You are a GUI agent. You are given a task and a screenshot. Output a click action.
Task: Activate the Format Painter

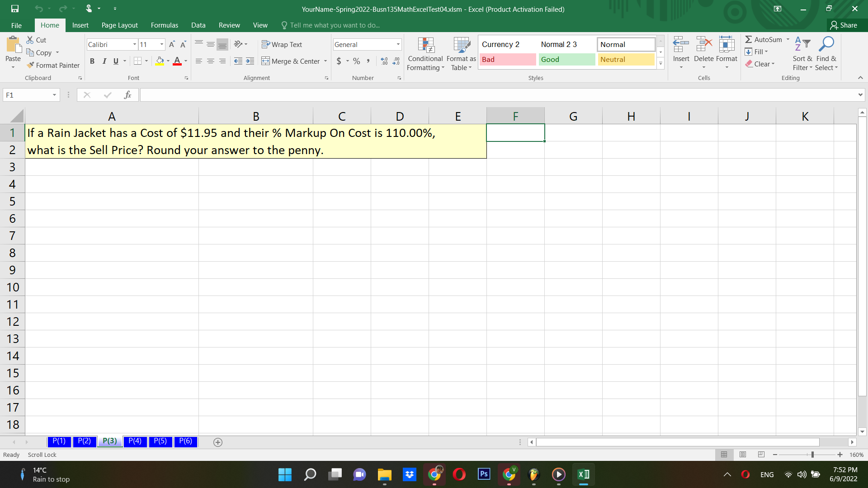click(53, 65)
